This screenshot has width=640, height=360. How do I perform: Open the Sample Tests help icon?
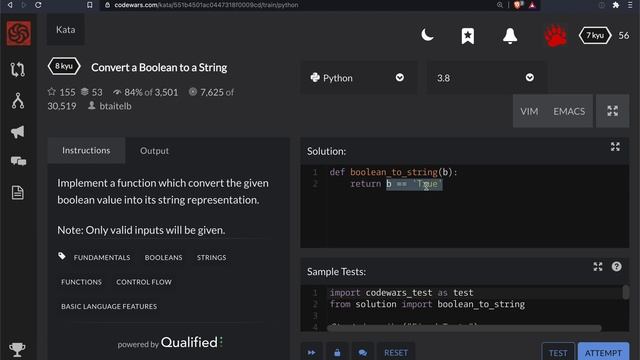pyautogui.click(x=616, y=267)
